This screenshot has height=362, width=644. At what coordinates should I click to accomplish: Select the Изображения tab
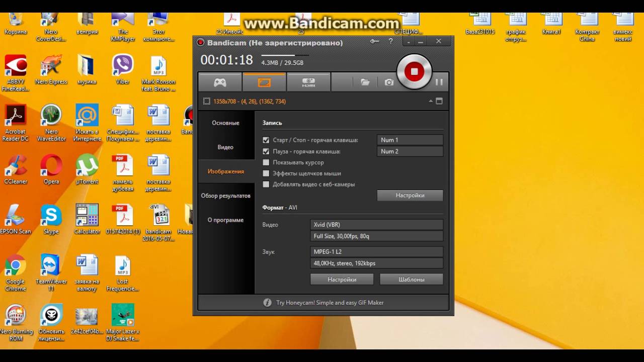[225, 171]
